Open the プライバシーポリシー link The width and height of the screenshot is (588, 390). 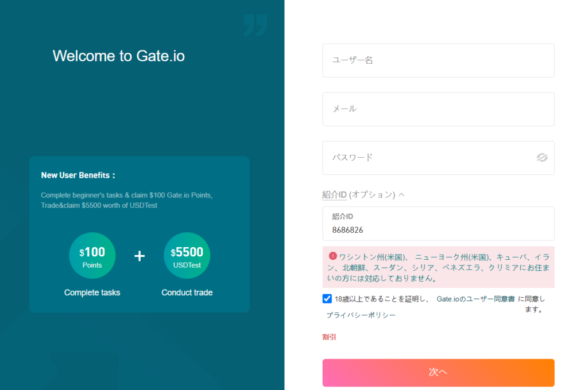361,315
